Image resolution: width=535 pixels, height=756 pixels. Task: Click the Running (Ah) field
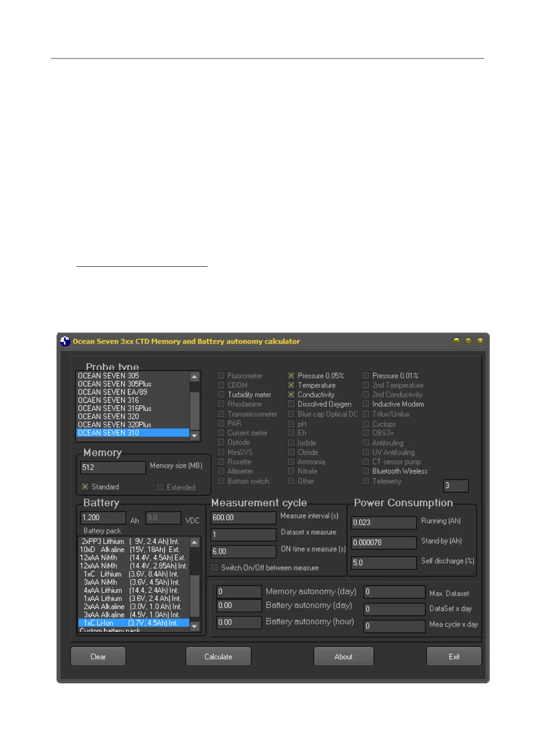pyautogui.click(x=384, y=523)
